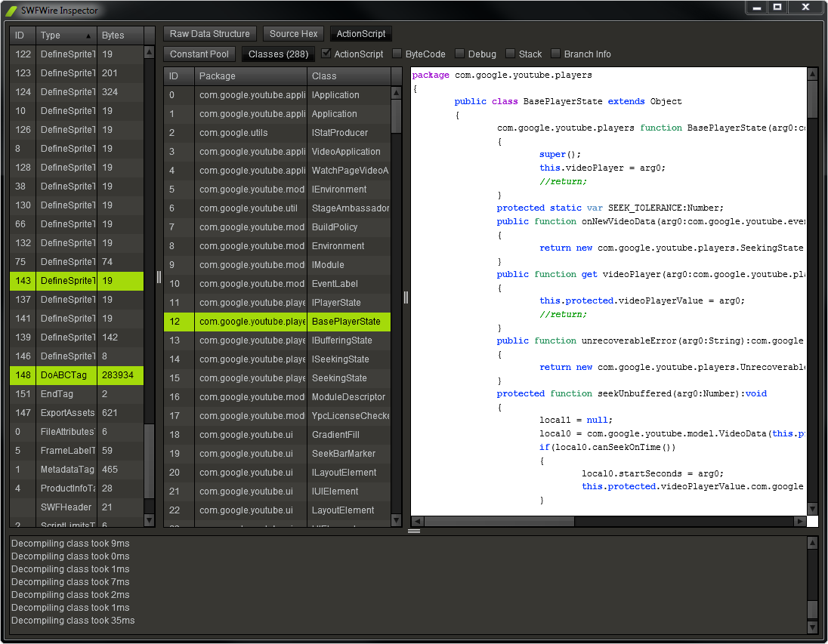Sort class list by Package column
Image resolution: width=828 pixels, height=644 pixels.
click(251, 76)
